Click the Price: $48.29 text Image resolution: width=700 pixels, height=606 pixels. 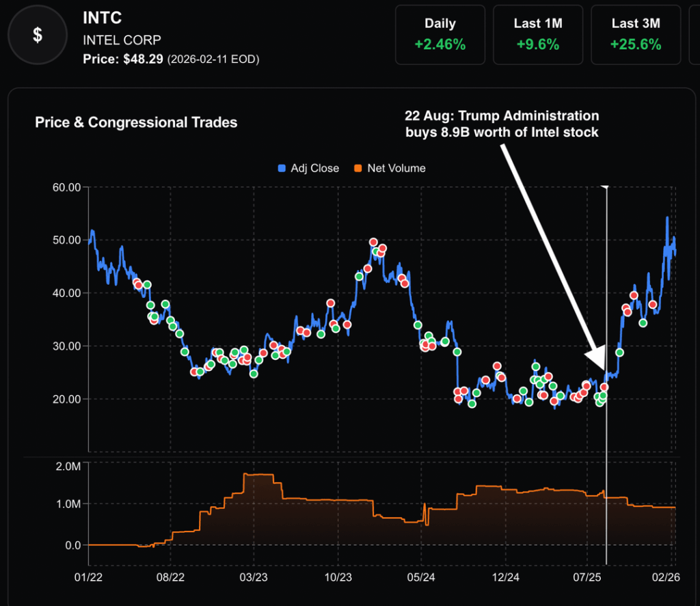point(123,59)
